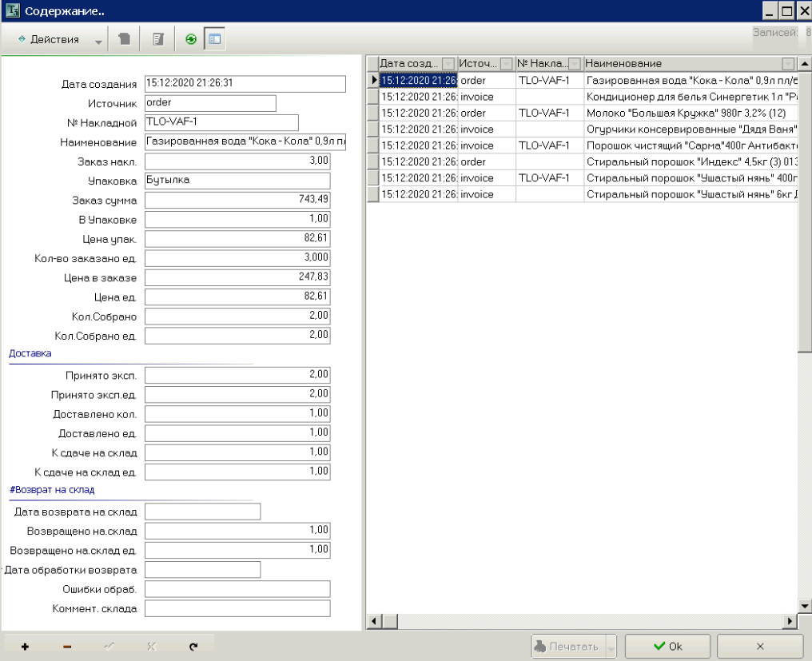Open filter dropdown on № Накла. column
Image resolution: width=812 pixels, height=661 pixels.
pyautogui.click(x=575, y=64)
